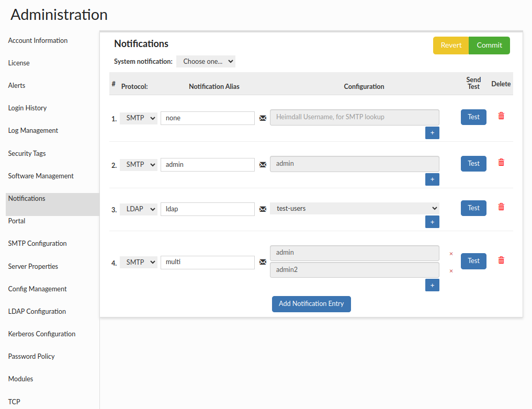The image size is (532, 409).
Task: Open protocol dropdown for the ldap entry
Action: (x=138, y=209)
